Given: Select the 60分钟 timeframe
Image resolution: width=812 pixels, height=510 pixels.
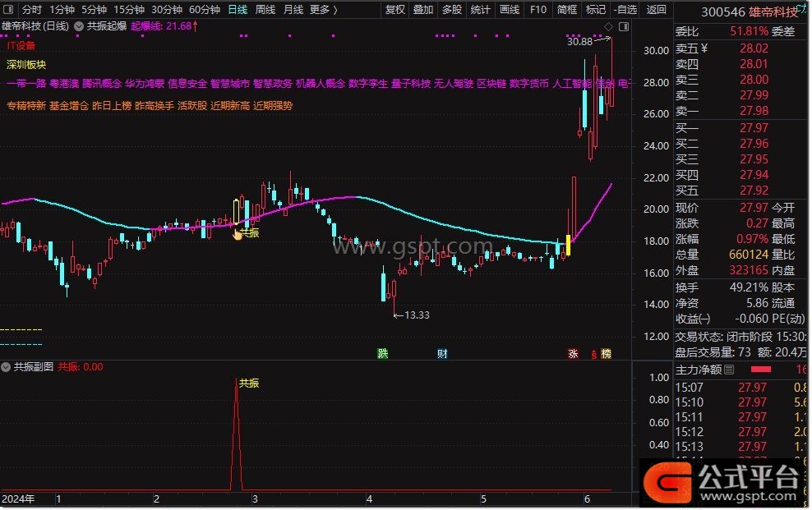Looking at the screenshot, I should tap(205, 9).
